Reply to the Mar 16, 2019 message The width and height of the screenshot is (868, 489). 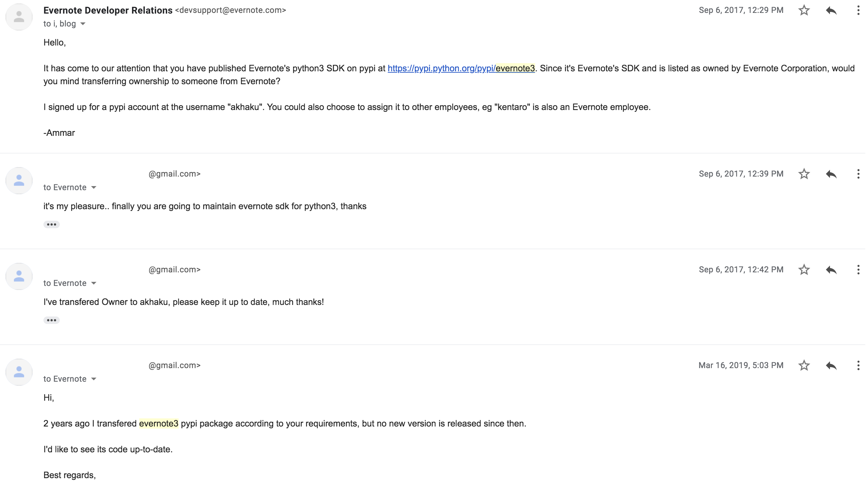[831, 365]
